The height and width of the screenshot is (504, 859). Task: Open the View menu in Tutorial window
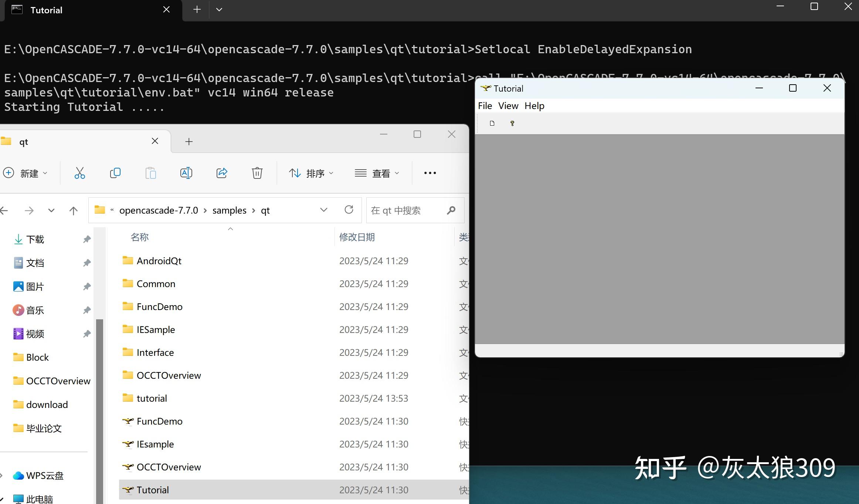[x=508, y=106]
